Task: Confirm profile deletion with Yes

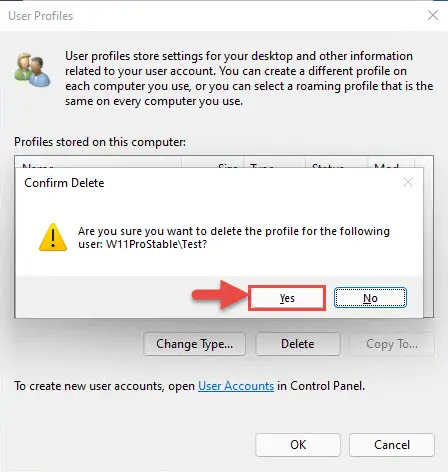Action: (x=287, y=298)
